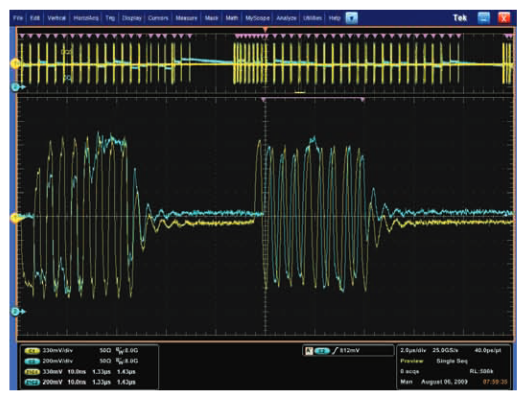Open the Help menu
The image size is (528, 397).
(334, 18)
